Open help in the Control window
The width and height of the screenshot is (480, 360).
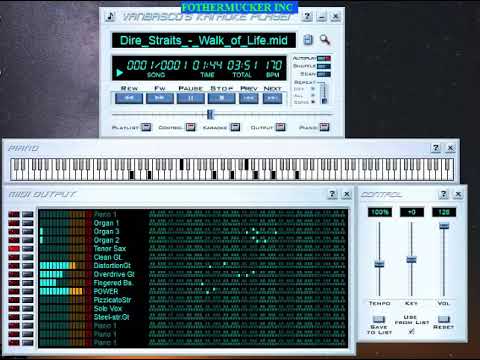coord(443,194)
